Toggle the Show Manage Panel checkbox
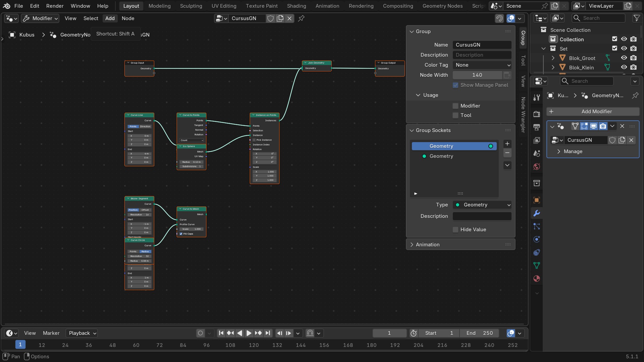 point(455,85)
